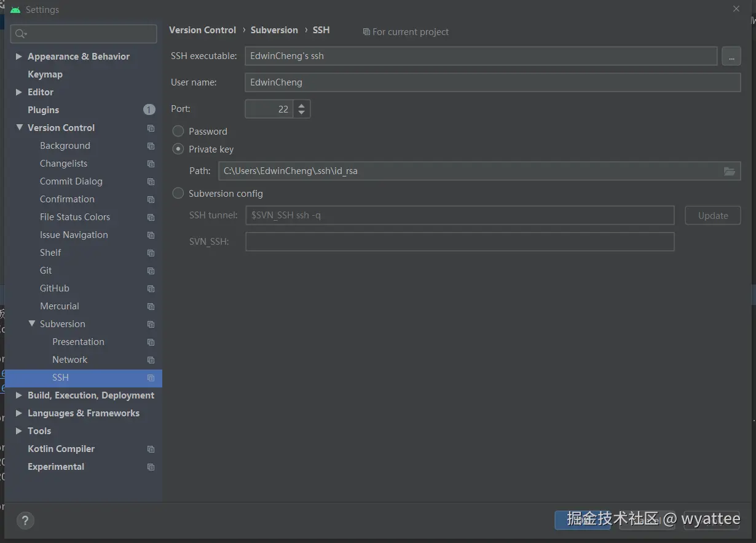Screen dimensions: 756x543
Task: Click the help question mark icon
Action: (25, 521)
